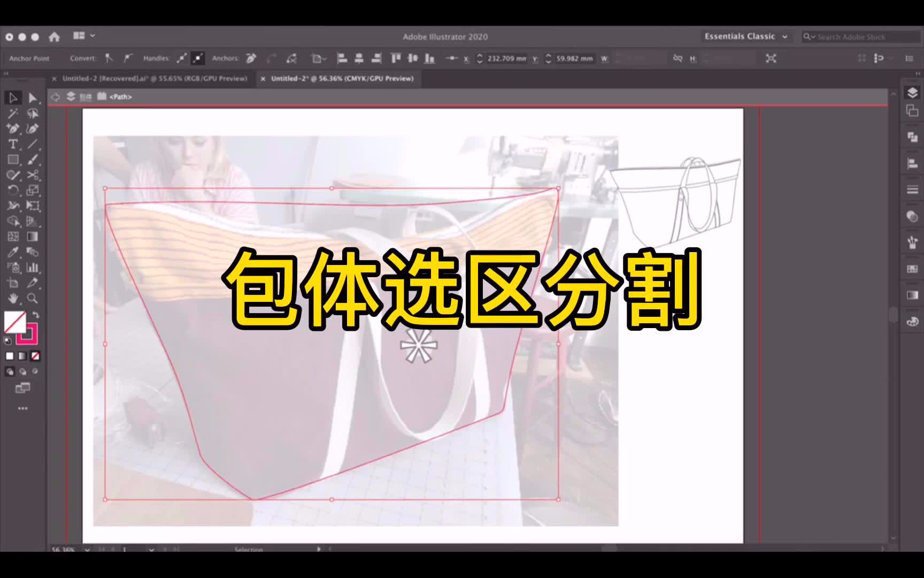Image resolution: width=924 pixels, height=578 pixels.
Task: Select the Direct Selection tool
Action: (x=33, y=97)
